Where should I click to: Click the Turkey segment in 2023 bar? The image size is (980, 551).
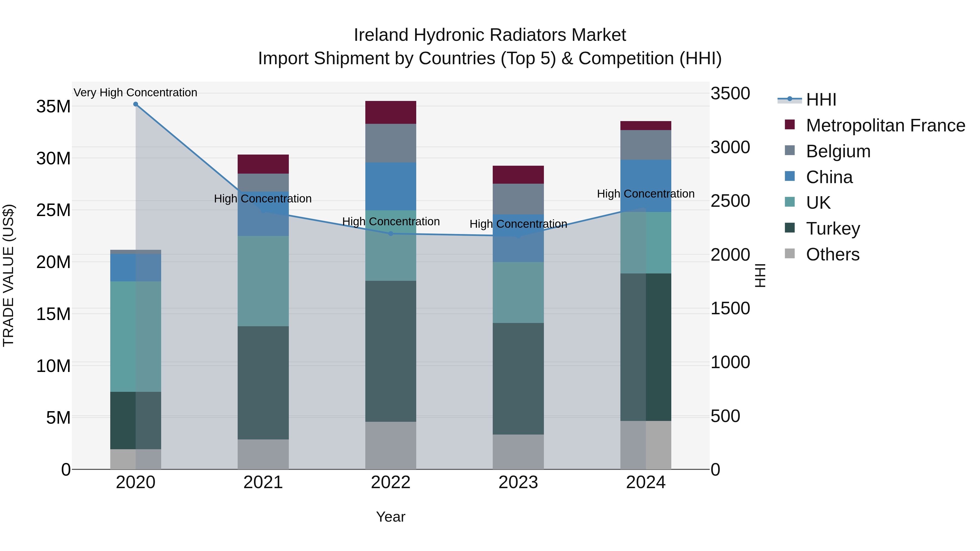(518, 379)
